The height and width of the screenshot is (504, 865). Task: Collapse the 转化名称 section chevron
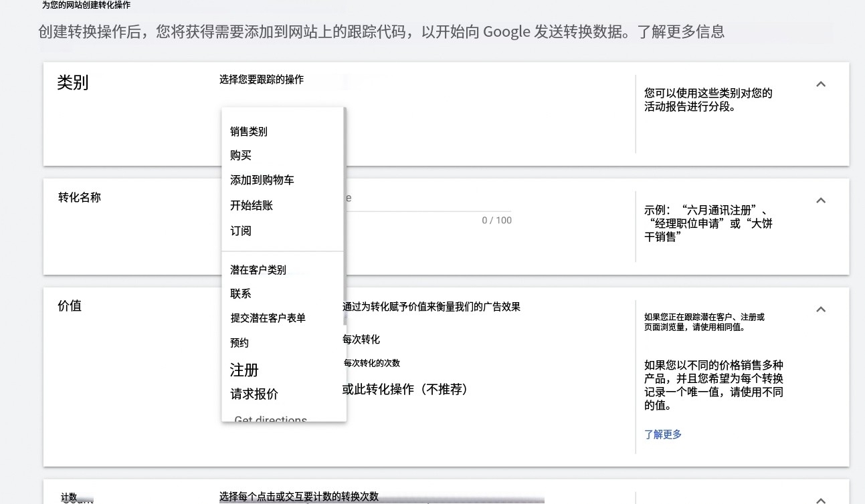[x=821, y=201]
